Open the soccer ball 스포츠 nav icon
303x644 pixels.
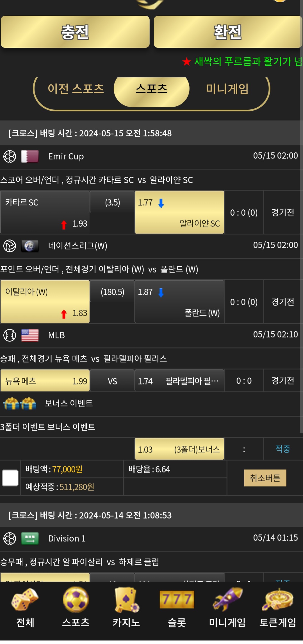pos(76,600)
